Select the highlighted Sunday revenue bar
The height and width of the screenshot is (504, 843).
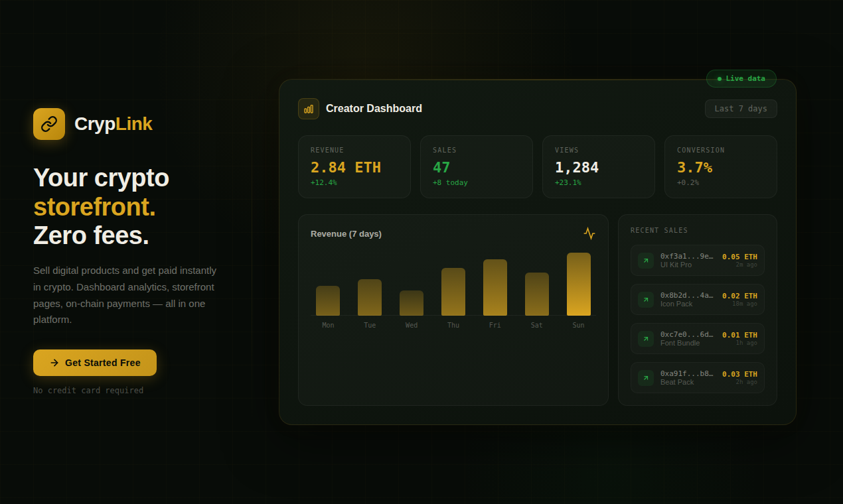(579, 284)
